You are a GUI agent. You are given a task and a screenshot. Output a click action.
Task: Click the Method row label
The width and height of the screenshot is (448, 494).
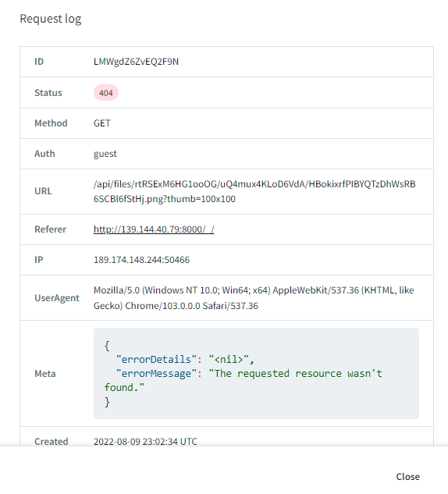[x=51, y=123]
